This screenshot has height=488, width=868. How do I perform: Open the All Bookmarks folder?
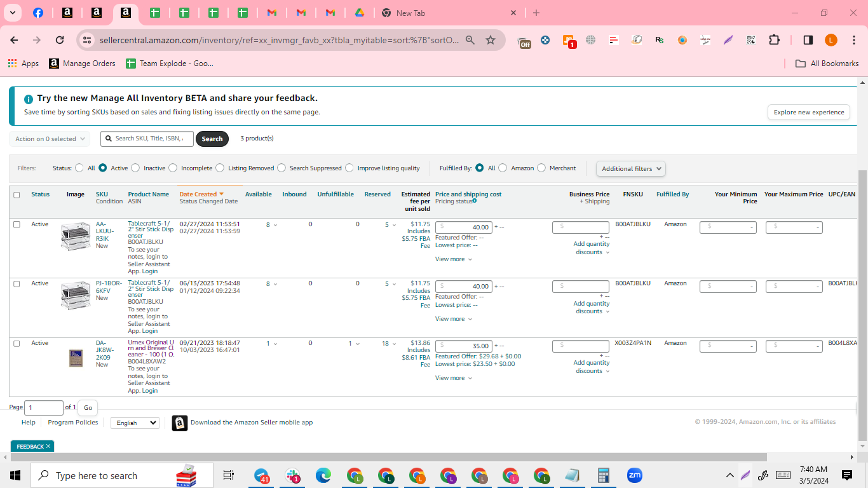point(827,64)
